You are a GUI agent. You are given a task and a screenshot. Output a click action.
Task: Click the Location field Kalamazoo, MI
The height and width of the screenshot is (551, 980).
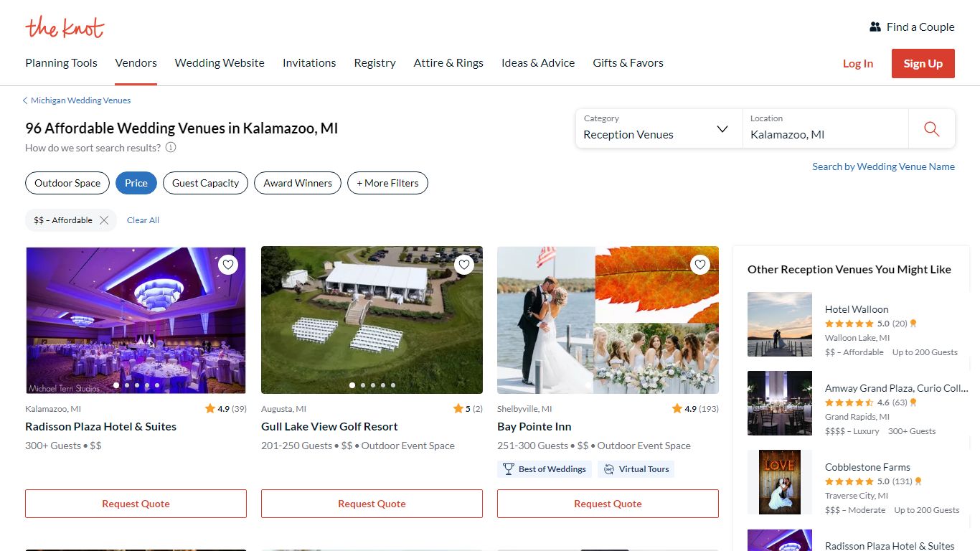tap(825, 129)
